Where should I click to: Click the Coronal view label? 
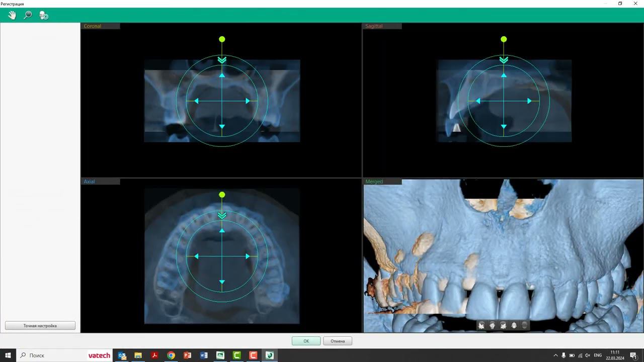point(93,26)
